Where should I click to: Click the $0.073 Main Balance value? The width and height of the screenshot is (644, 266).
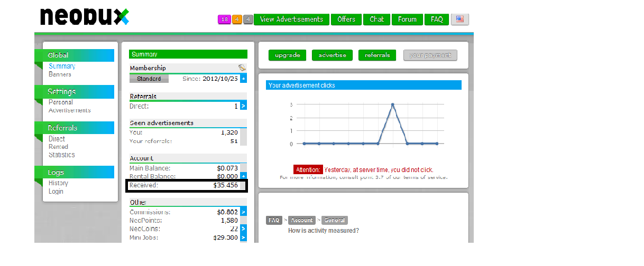(227, 168)
